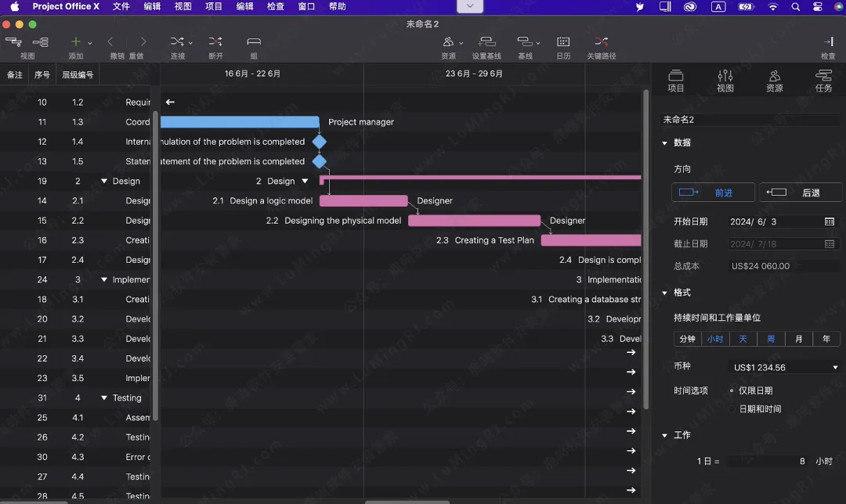Collapse the 格式 section in inspector
This screenshot has width=846, height=504.
(x=665, y=293)
